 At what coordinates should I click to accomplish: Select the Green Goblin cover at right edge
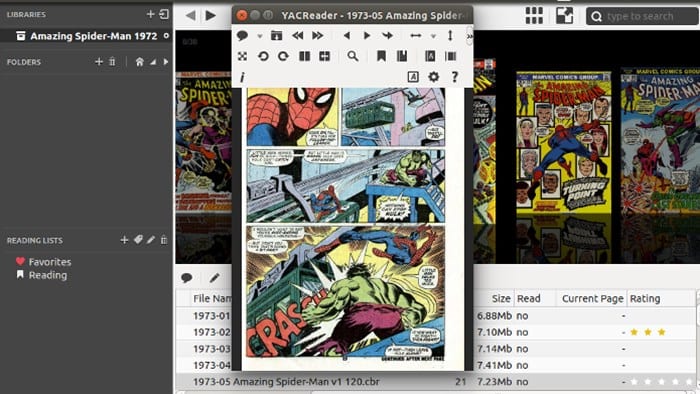[660, 142]
